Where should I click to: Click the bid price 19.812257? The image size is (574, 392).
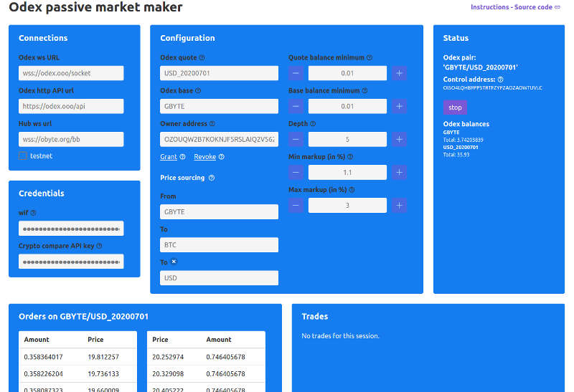pos(103,357)
